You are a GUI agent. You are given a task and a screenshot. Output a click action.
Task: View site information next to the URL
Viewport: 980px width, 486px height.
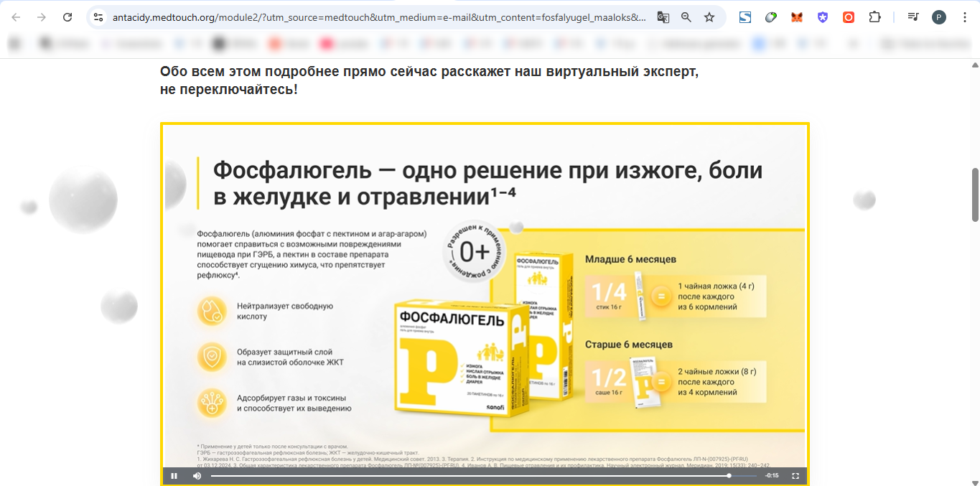coord(99,17)
